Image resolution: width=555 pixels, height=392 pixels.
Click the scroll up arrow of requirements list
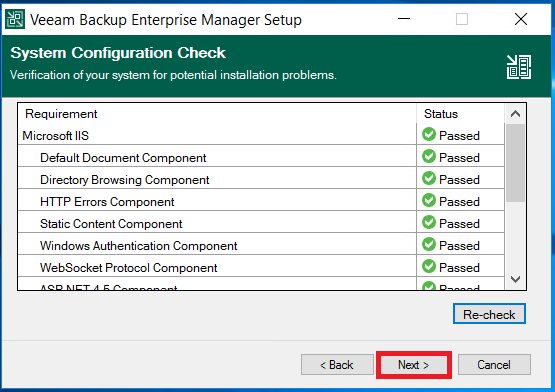tap(515, 114)
